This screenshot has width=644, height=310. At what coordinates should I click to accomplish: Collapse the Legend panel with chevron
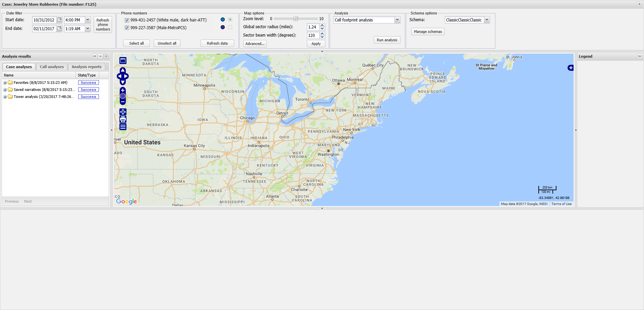coord(639,56)
